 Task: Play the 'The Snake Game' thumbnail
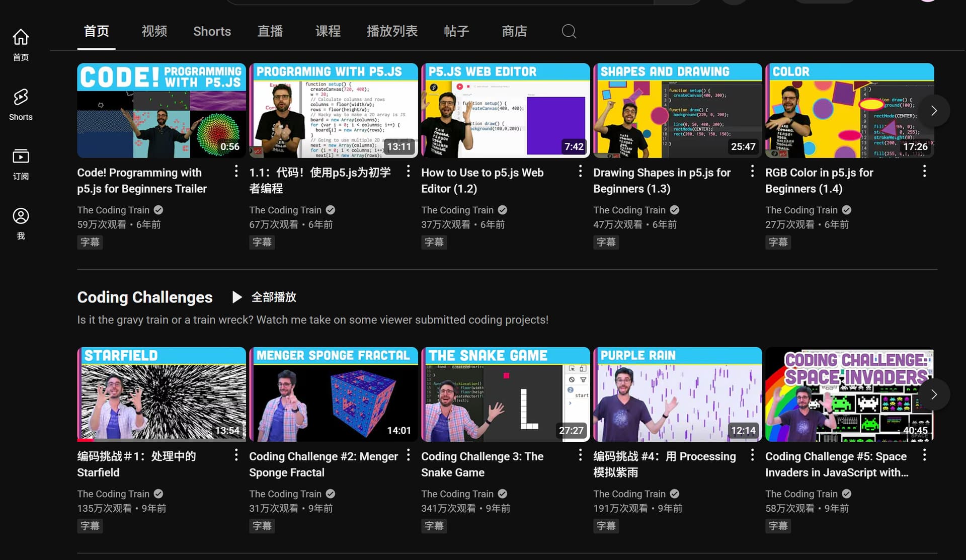click(506, 394)
